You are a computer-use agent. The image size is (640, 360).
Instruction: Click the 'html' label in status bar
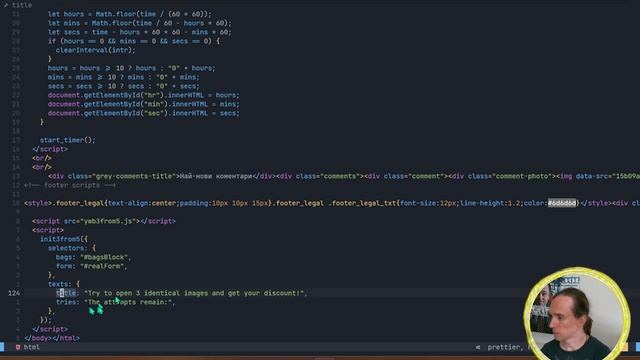(32, 347)
